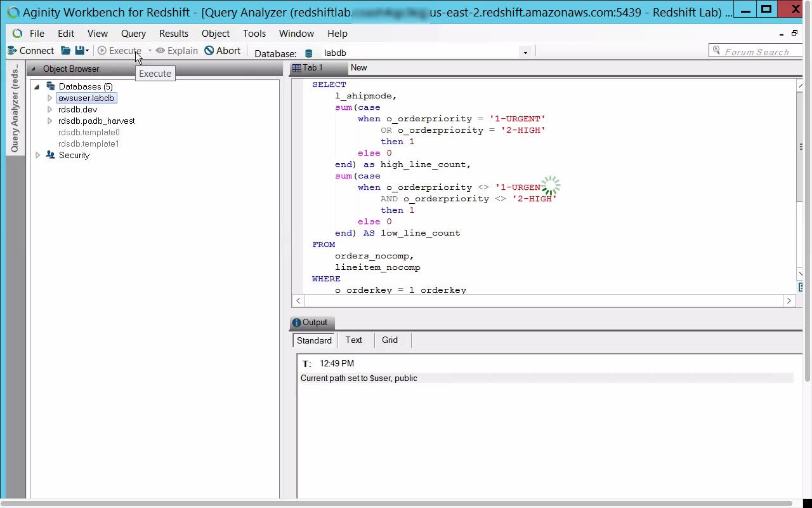Open the Query menu
Viewport: 812px width, 508px height.
tap(133, 34)
